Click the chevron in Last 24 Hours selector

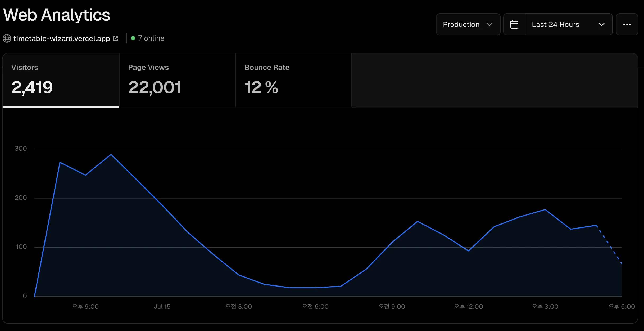point(601,24)
